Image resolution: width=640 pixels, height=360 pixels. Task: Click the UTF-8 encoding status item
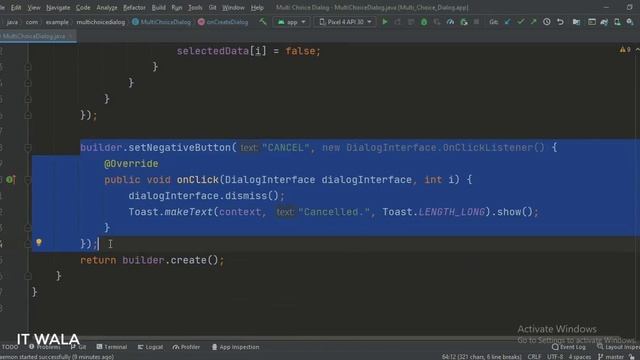[555, 357]
